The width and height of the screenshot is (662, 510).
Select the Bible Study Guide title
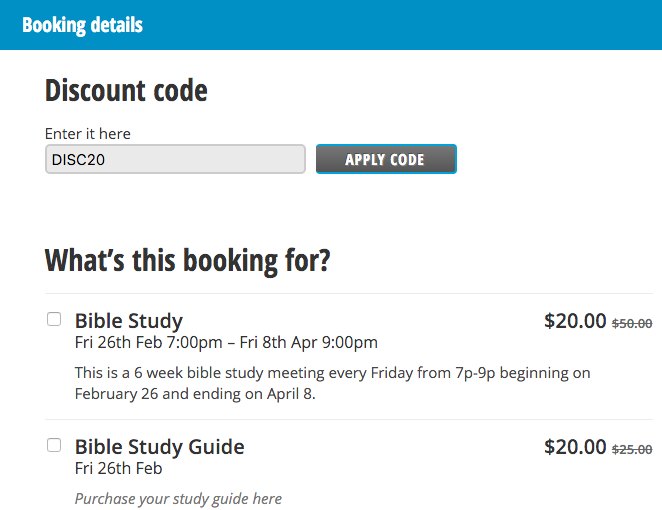click(159, 446)
